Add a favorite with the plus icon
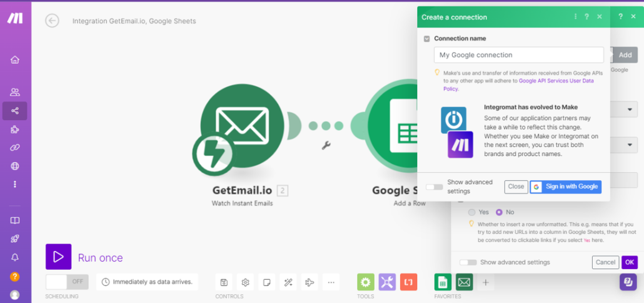Viewport: 644px width, 303px height. [485, 282]
